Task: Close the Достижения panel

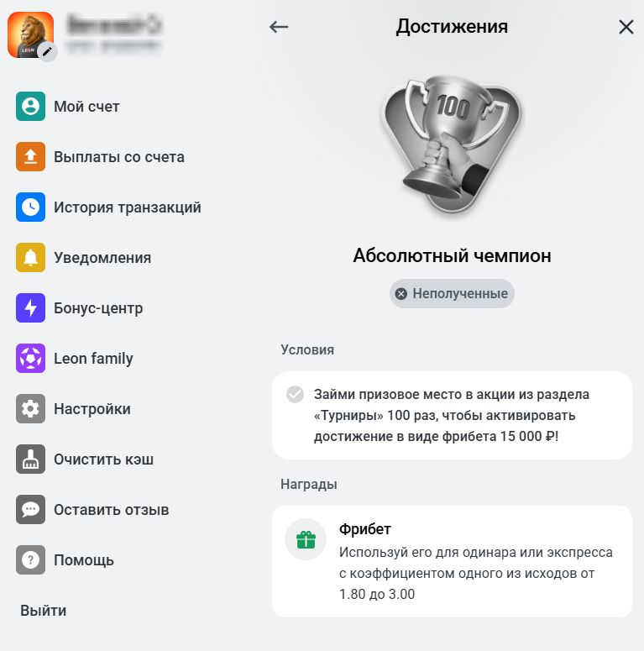Action: point(626,27)
